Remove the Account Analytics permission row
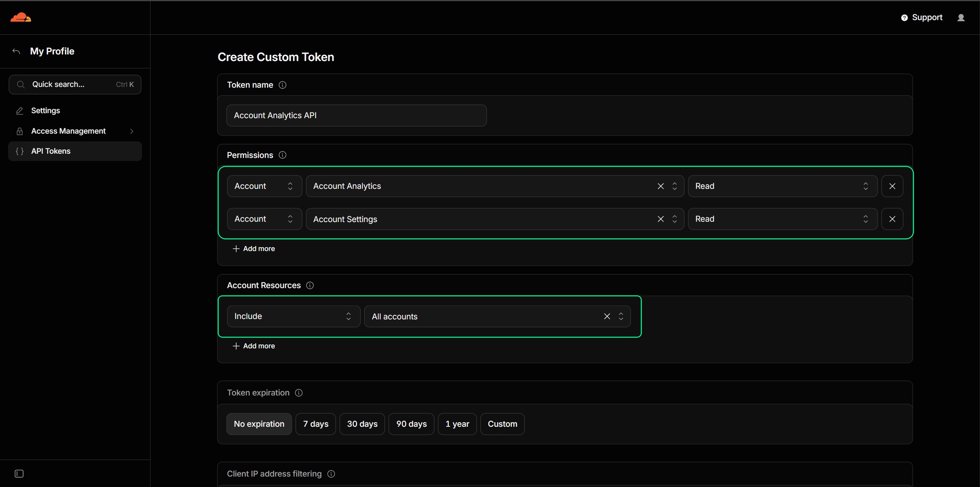The width and height of the screenshot is (980, 487). (x=892, y=186)
